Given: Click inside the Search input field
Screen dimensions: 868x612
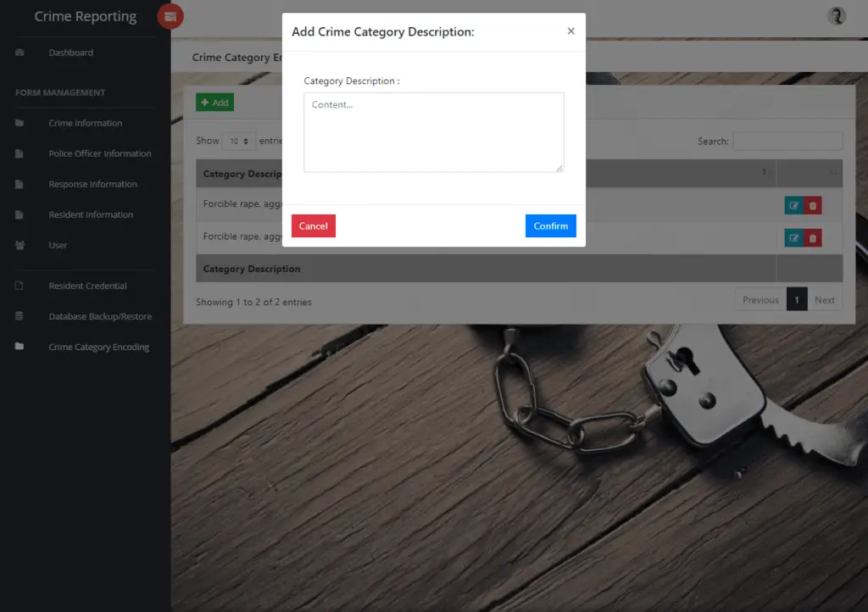Looking at the screenshot, I should click(x=787, y=141).
